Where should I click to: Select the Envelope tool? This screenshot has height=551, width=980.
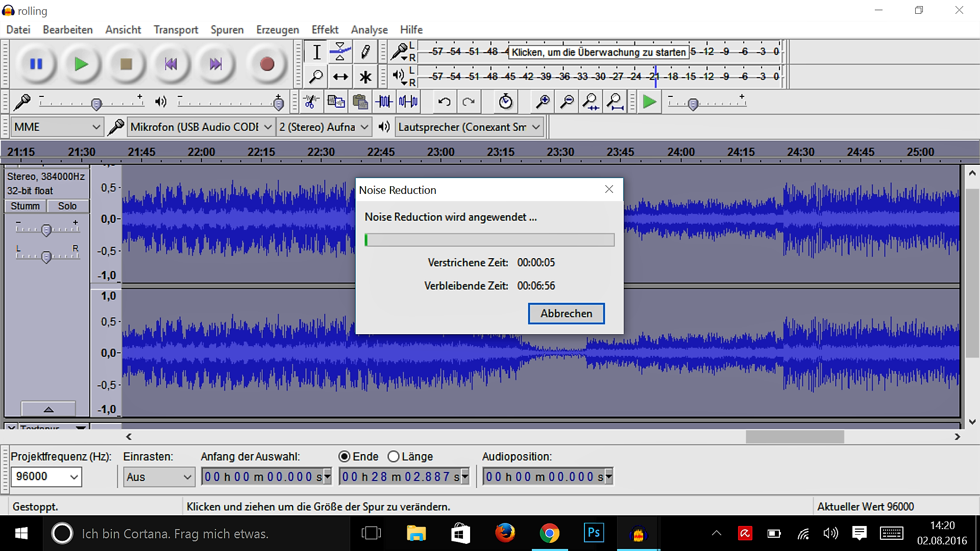coord(340,52)
